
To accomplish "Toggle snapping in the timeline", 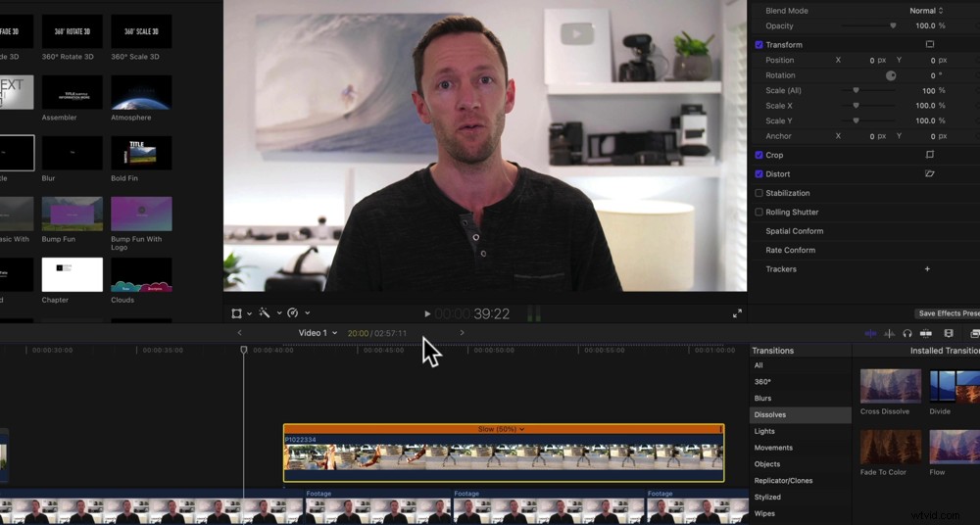I will pyautogui.click(x=926, y=334).
